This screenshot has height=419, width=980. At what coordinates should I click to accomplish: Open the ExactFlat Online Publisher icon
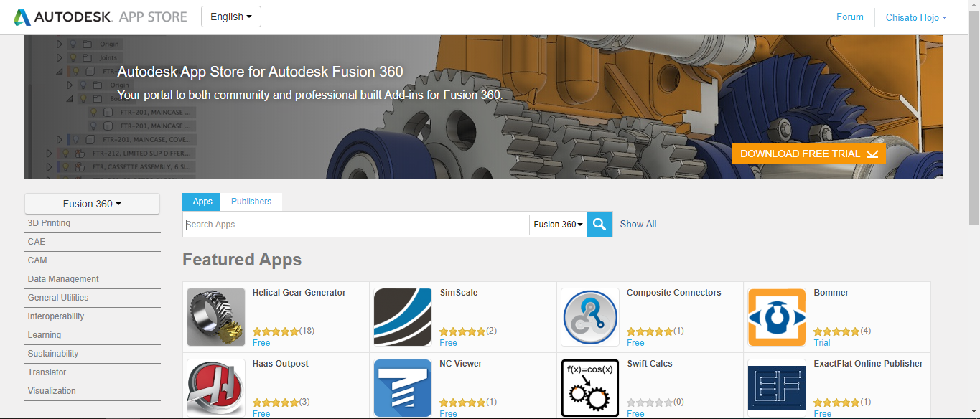(x=777, y=388)
